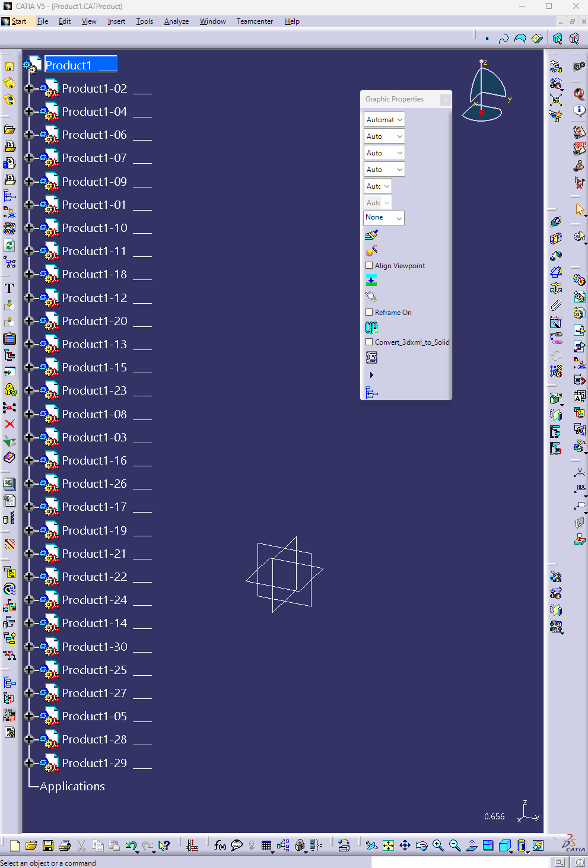The width and height of the screenshot is (588, 868).
Task: Open the File menu
Action: 43,21
